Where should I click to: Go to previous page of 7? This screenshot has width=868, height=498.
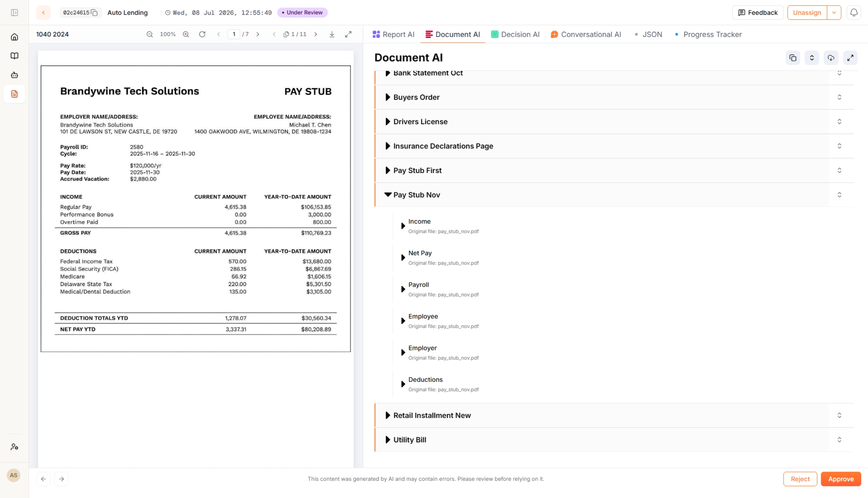tap(218, 34)
